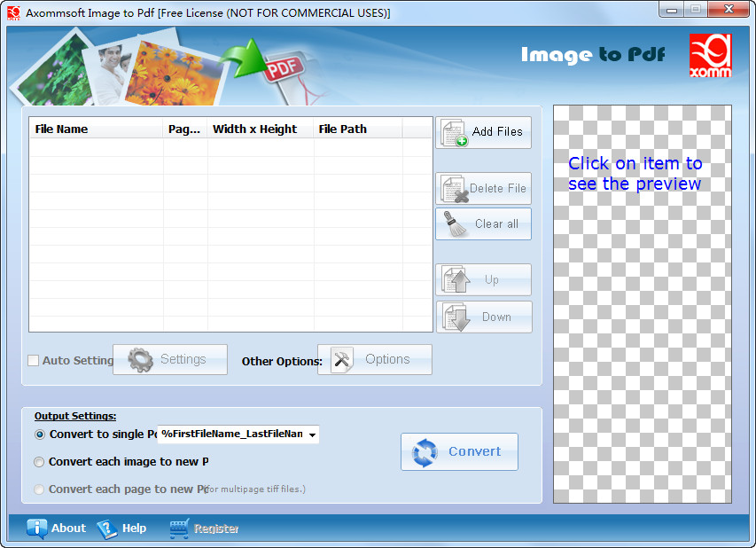Viewport: 756px width, 548px height.
Task: Move item Down in the list
Action: coord(484,317)
